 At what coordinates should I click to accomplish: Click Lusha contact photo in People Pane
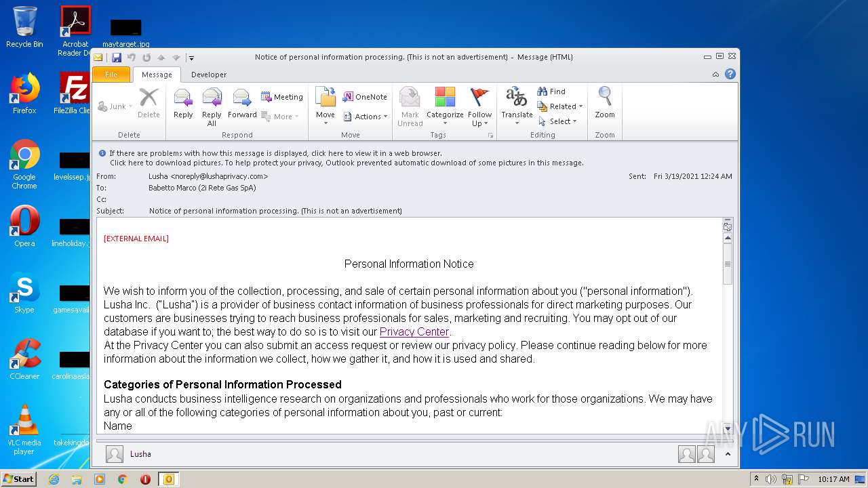pyautogui.click(x=115, y=454)
